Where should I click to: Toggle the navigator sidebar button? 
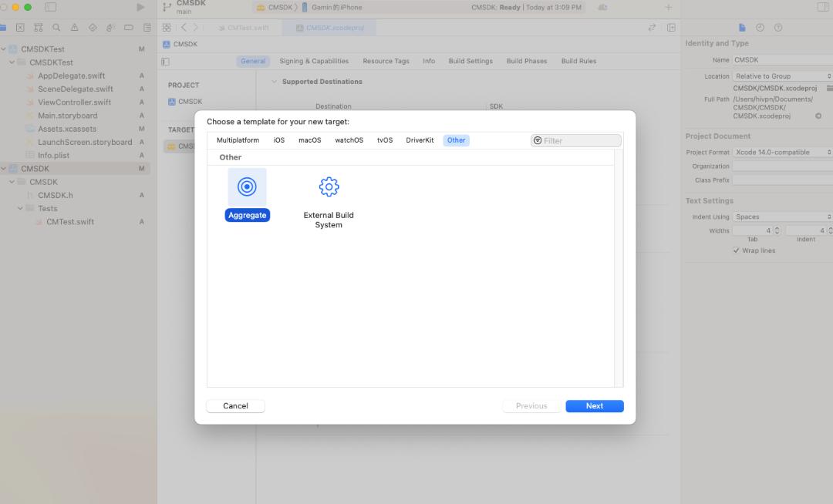(x=50, y=8)
